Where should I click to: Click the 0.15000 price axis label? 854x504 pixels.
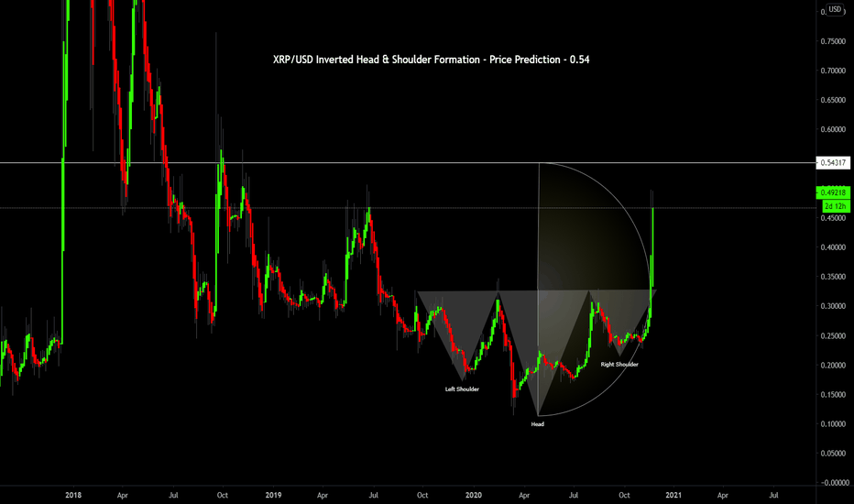tap(833, 394)
